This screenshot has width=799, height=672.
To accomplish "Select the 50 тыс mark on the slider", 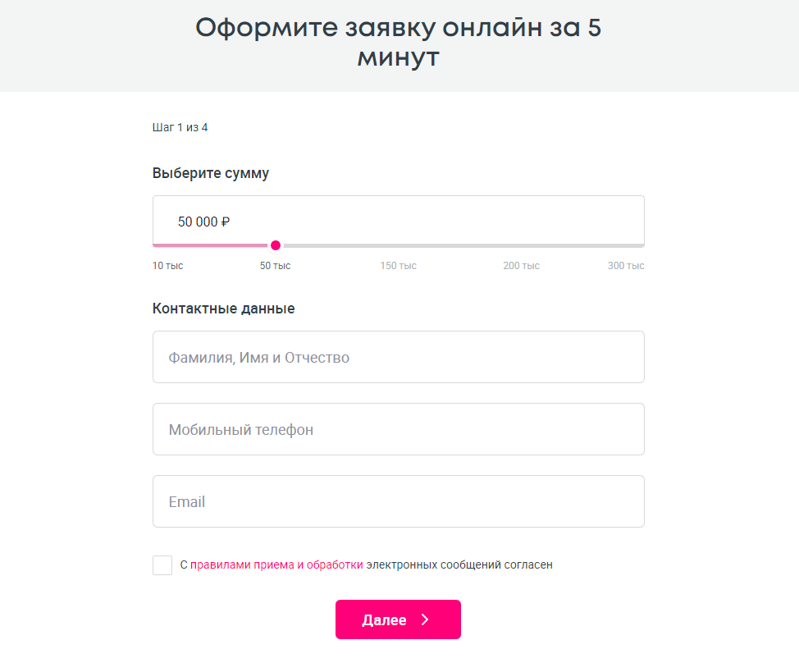I will pos(276,265).
